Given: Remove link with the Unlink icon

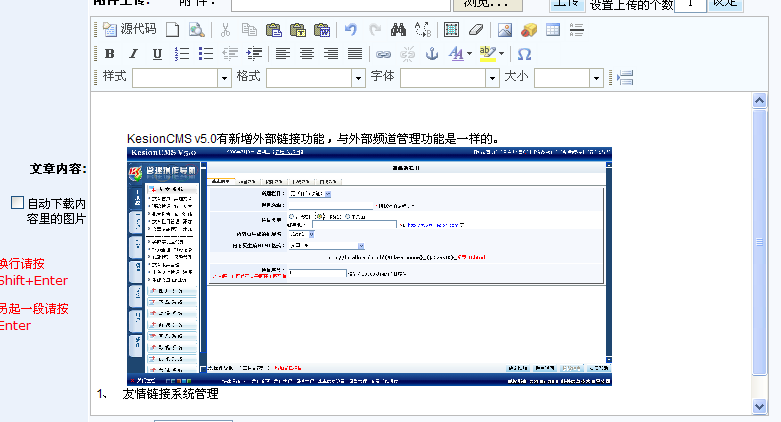Looking at the screenshot, I should pyautogui.click(x=407, y=54).
